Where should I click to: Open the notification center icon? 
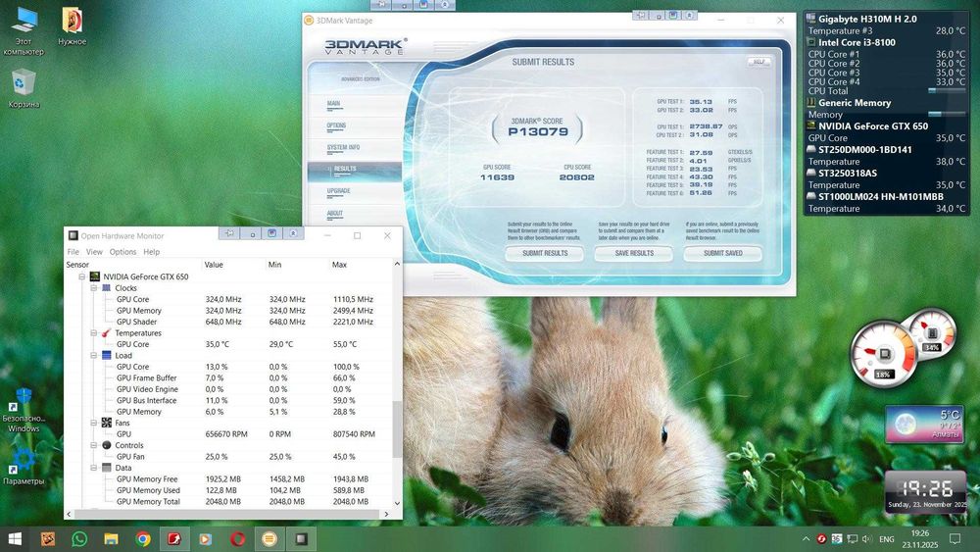pos(955,539)
